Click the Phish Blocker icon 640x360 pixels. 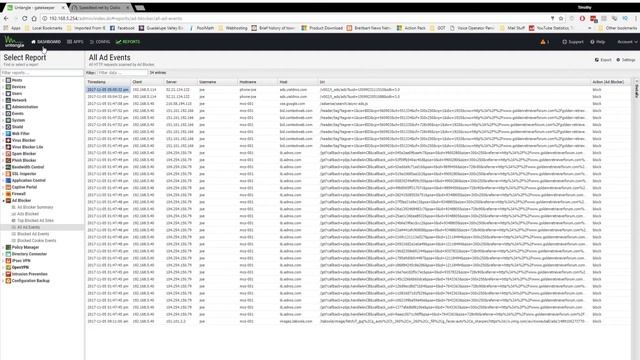pos(8,160)
